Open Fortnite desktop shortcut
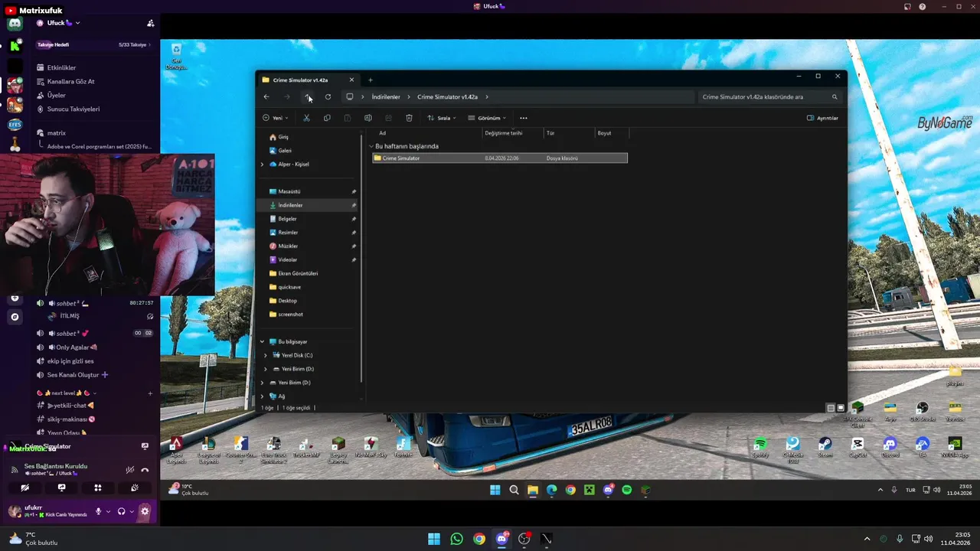This screenshot has width=980, height=551. [403, 447]
